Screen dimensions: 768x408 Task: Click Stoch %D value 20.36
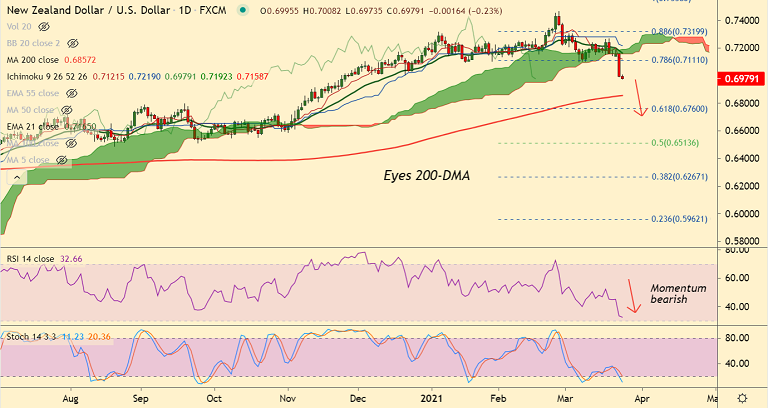click(99, 337)
